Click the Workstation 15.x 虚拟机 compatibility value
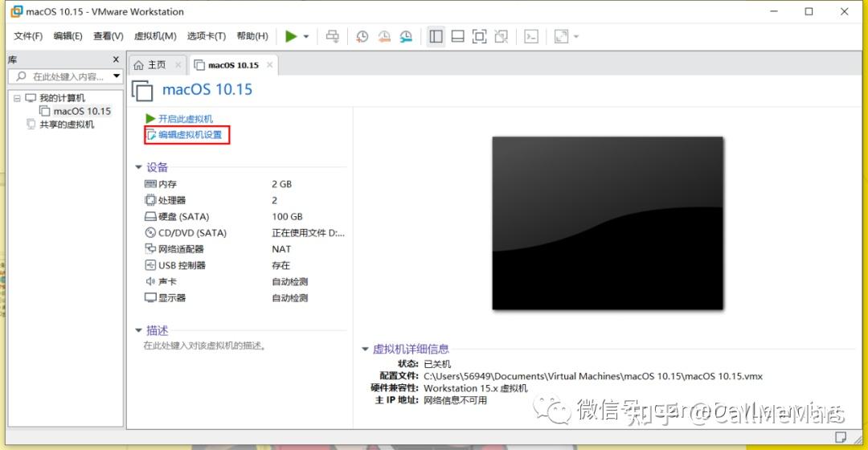 [x=476, y=388]
